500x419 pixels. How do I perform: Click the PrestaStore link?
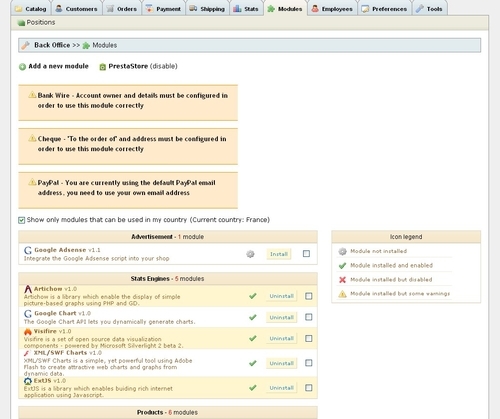[128, 66]
